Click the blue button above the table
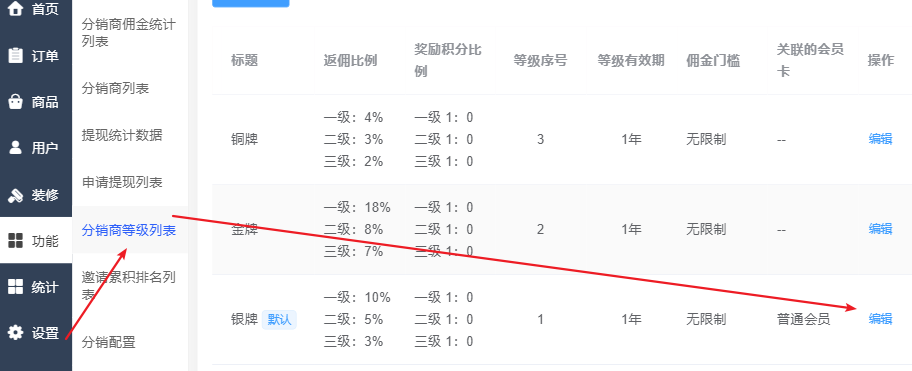Viewport: 912px width, 371px height. (x=251, y=3)
